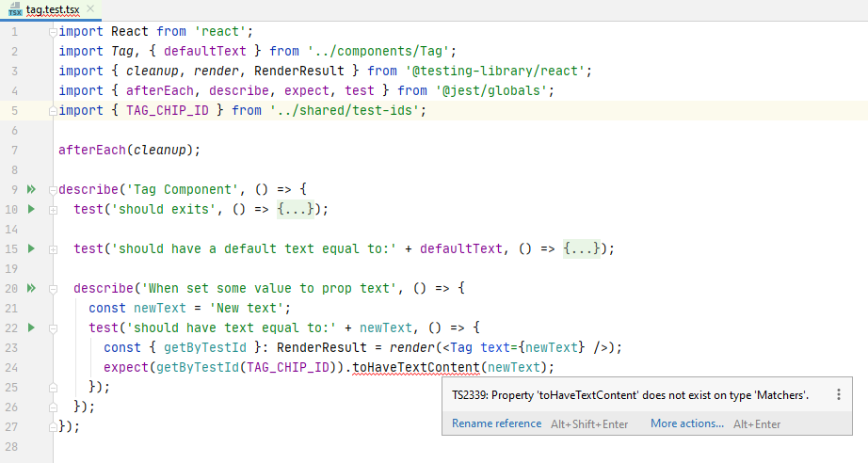Expand the folded 'should exits' test line 10
Viewport: 868px width, 463px height.
coord(53,210)
